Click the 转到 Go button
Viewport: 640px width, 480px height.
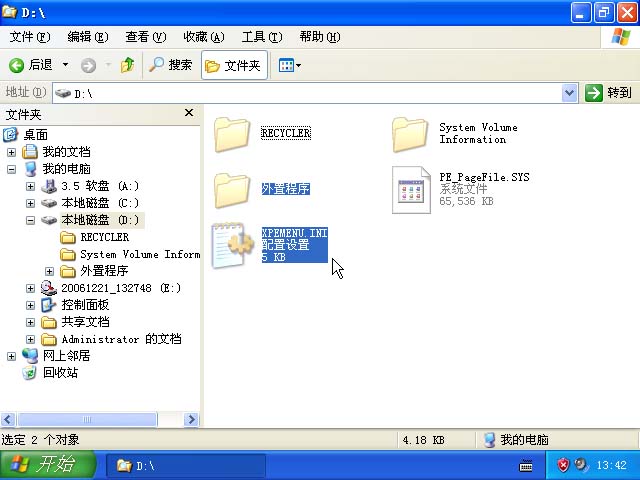[608, 93]
